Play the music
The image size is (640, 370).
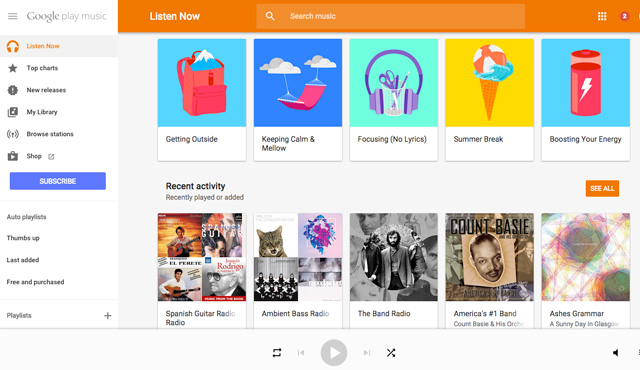[x=334, y=353]
